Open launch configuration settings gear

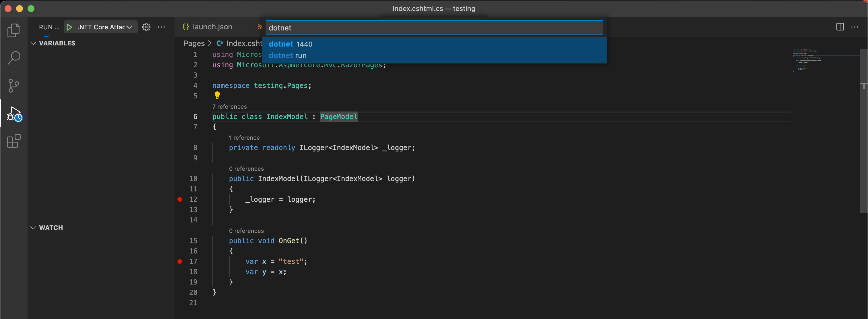(146, 27)
